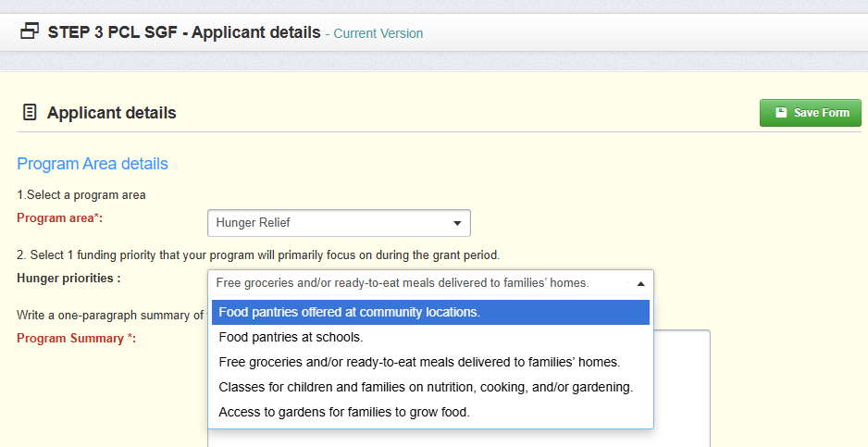Click the floppy disk icon on Save Form
This screenshot has width=868, height=447.
tap(781, 113)
